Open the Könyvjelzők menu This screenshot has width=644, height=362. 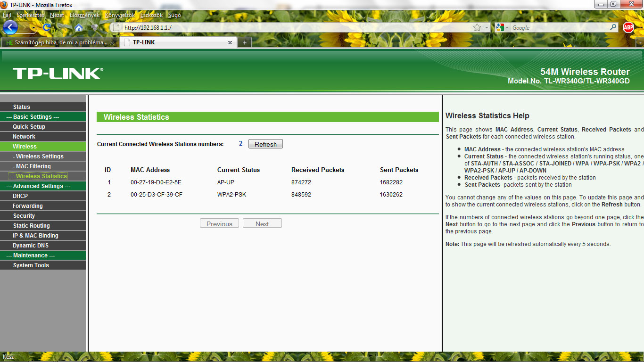(120, 15)
